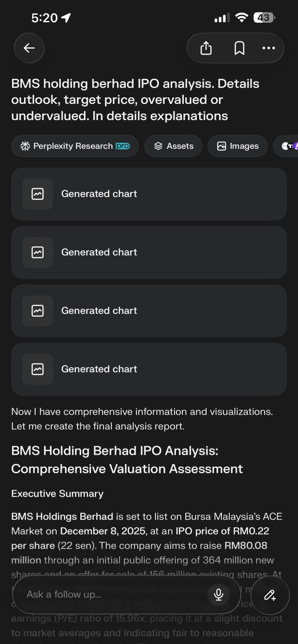298x644 pixels.
Task: Tap the Ask a follow up field
Action: pyautogui.click(x=111, y=594)
